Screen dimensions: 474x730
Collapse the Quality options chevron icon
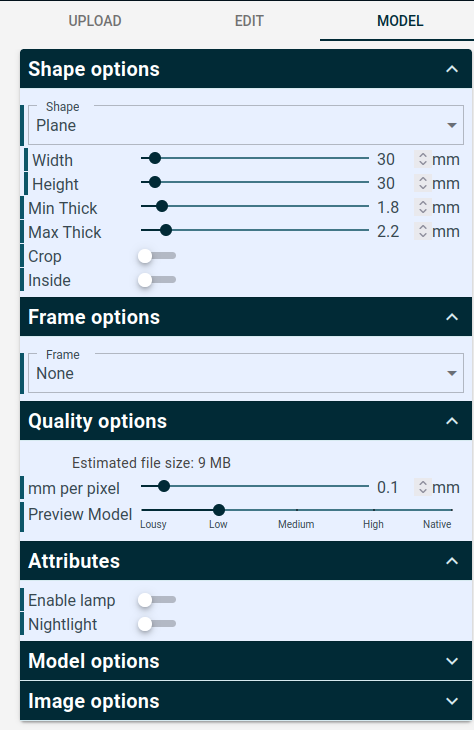tap(452, 421)
